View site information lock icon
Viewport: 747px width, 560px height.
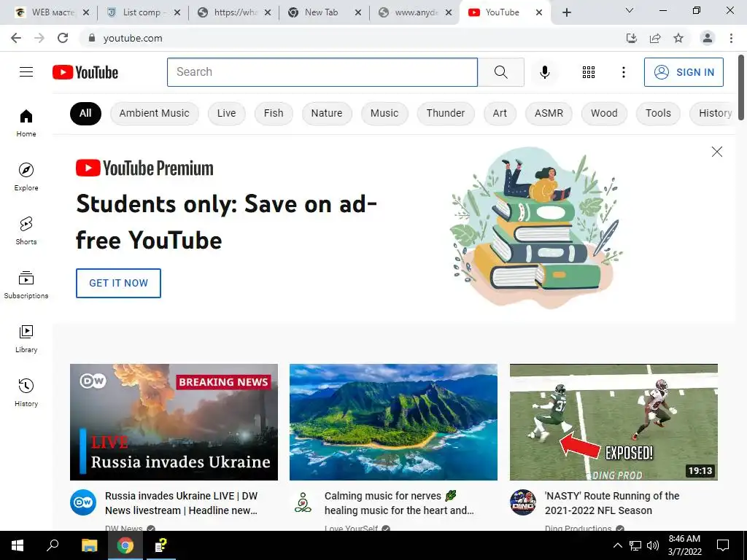[91, 38]
